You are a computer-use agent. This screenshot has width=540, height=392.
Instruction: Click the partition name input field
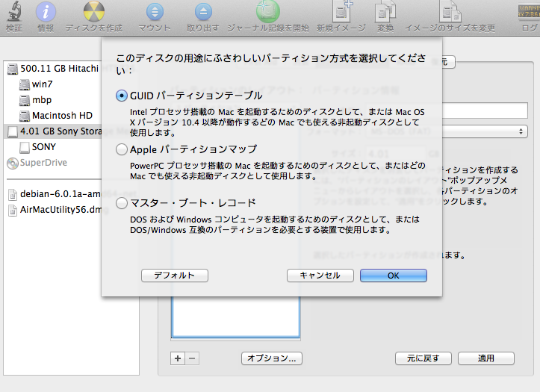point(485,111)
